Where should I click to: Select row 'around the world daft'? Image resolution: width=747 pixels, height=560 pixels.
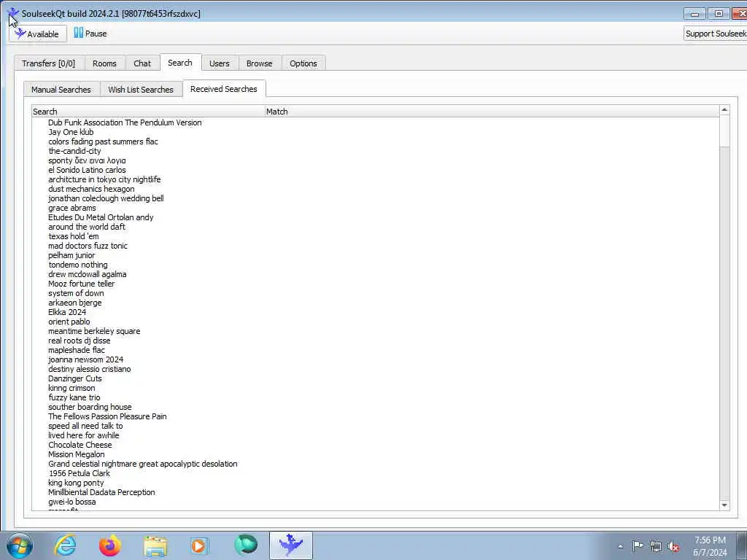point(87,227)
